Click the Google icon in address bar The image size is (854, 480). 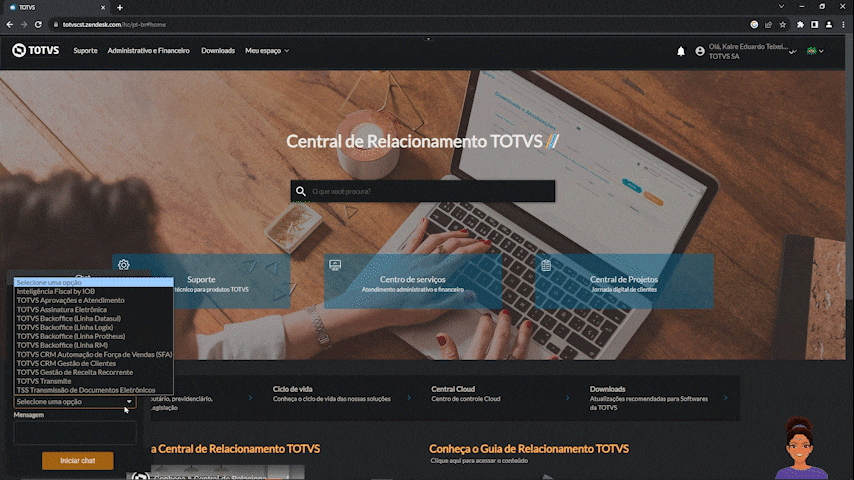[x=754, y=25]
